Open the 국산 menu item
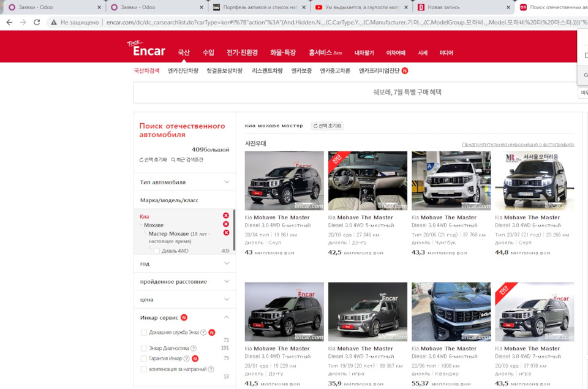This screenshot has height=389, width=588. (184, 53)
